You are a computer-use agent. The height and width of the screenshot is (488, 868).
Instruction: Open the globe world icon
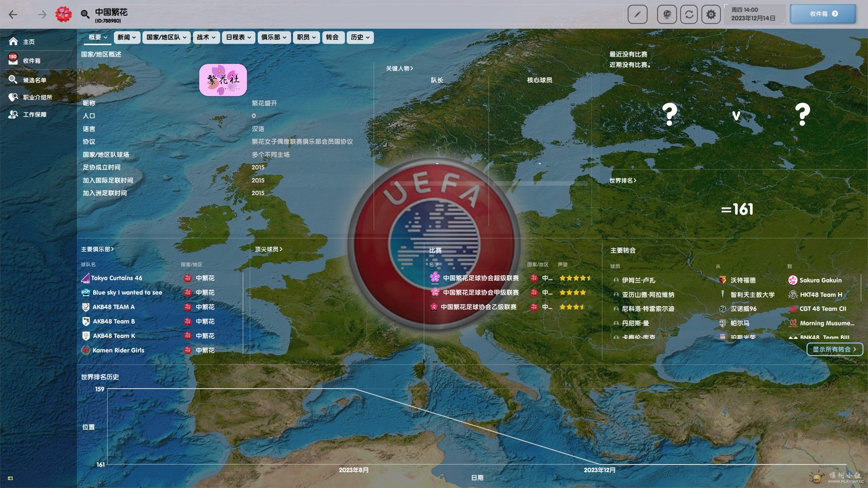click(x=666, y=14)
